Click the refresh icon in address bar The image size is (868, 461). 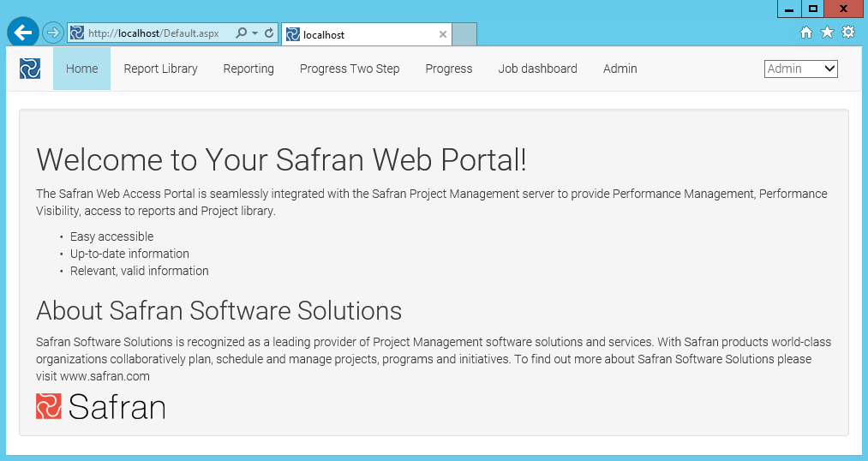269,33
